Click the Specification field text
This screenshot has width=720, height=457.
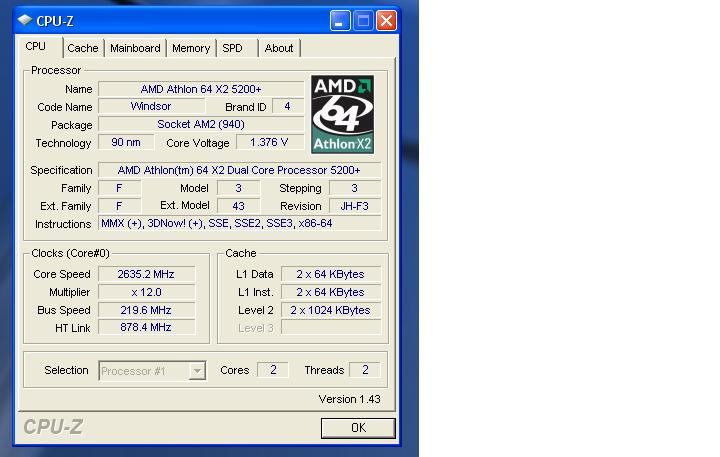[x=239, y=170]
